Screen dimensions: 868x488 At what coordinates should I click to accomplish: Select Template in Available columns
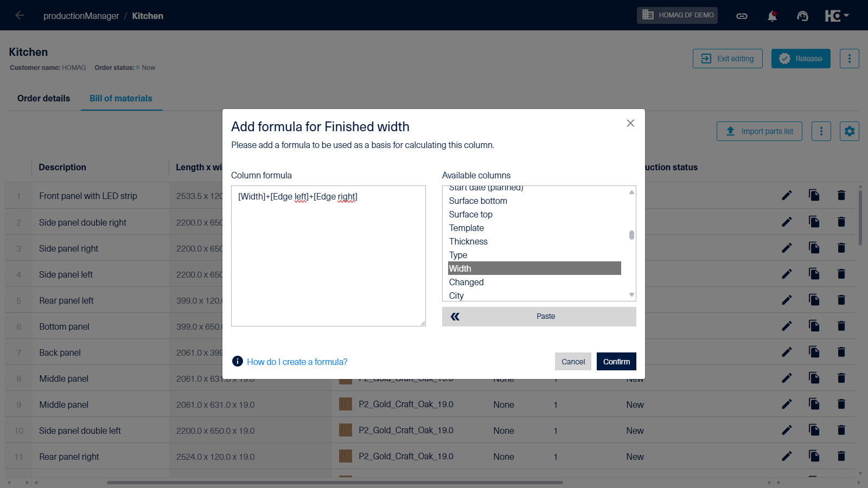(x=534, y=228)
